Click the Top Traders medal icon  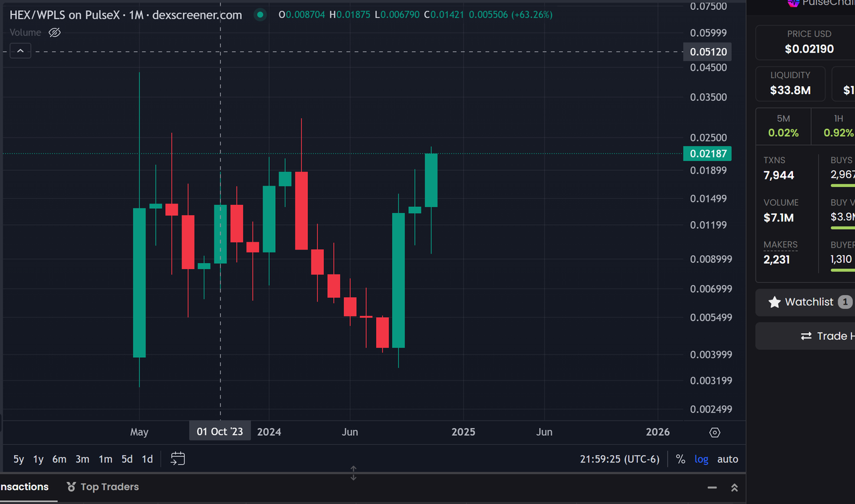pos(71,487)
